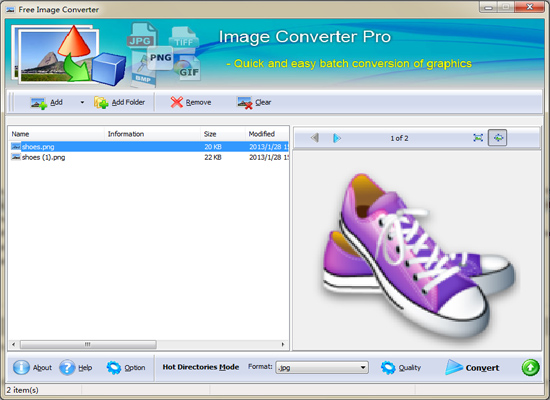Open the Option settings gear

pyautogui.click(x=114, y=367)
